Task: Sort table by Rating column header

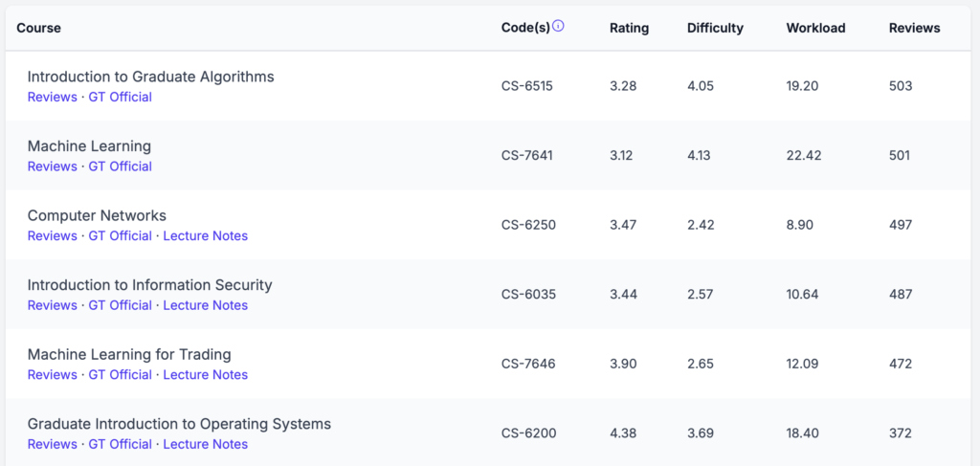Action: pos(629,28)
